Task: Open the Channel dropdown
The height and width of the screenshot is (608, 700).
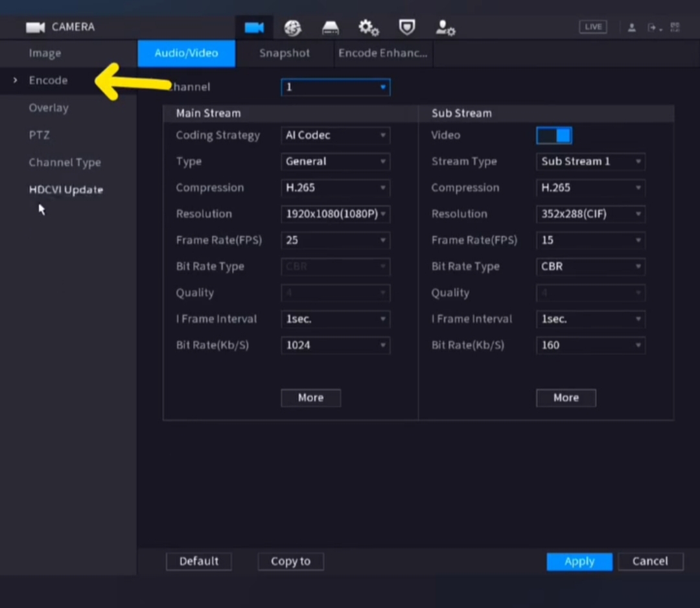Action: click(336, 87)
